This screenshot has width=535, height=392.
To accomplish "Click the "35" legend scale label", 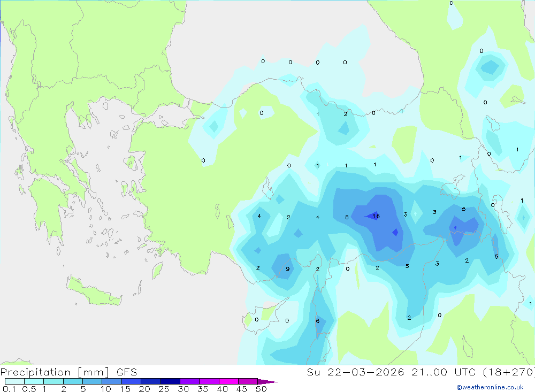I will (x=203, y=389).
